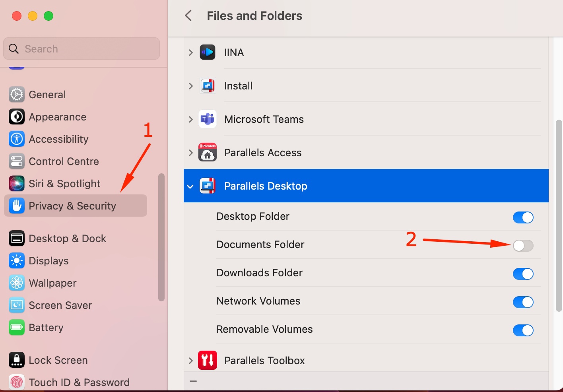Screen dimensions: 563x392
Task: Open Displays settings in sidebar
Action: point(76,261)
